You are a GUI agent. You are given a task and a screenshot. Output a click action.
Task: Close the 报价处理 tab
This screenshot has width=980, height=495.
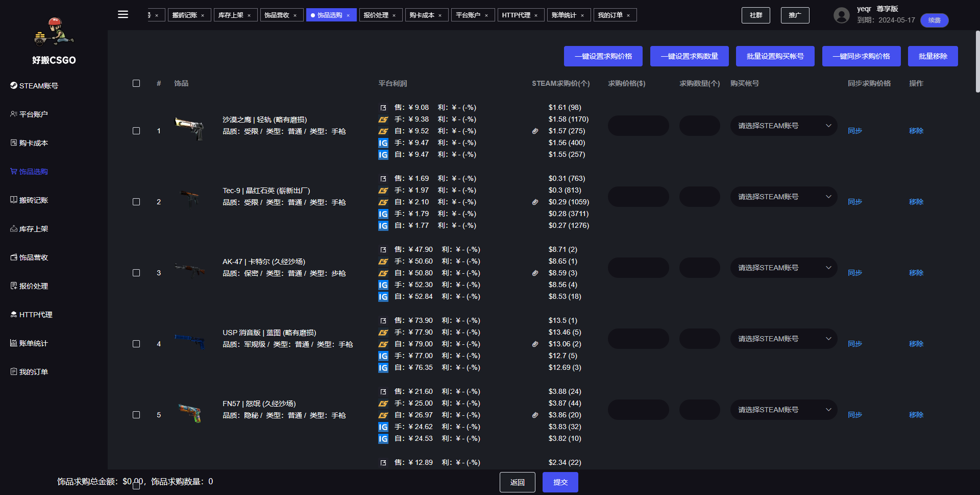394,16
